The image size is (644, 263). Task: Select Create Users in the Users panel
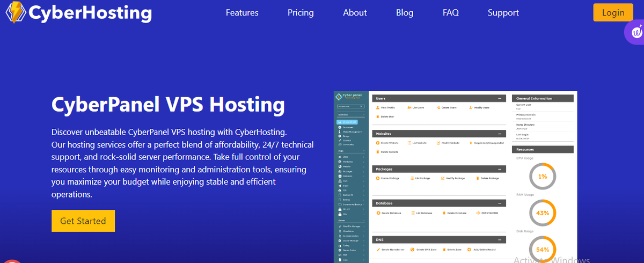(x=447, y=107)
